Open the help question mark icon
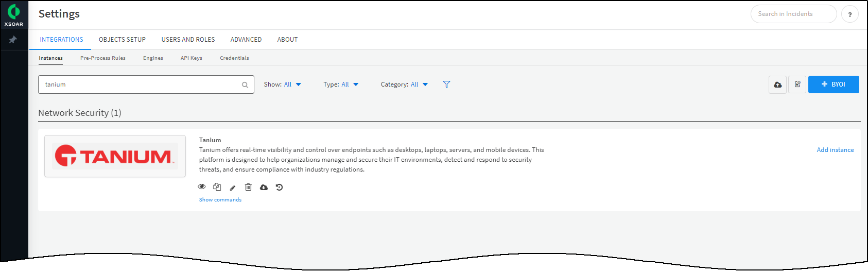The width and height of the screenshot is (868, 271). (849, 14)
